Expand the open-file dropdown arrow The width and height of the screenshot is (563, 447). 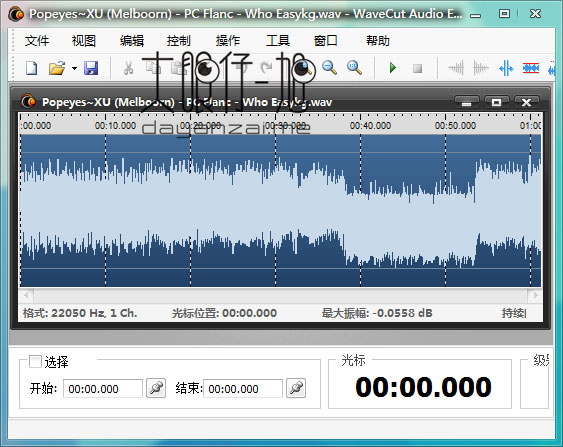click(74, 68)
